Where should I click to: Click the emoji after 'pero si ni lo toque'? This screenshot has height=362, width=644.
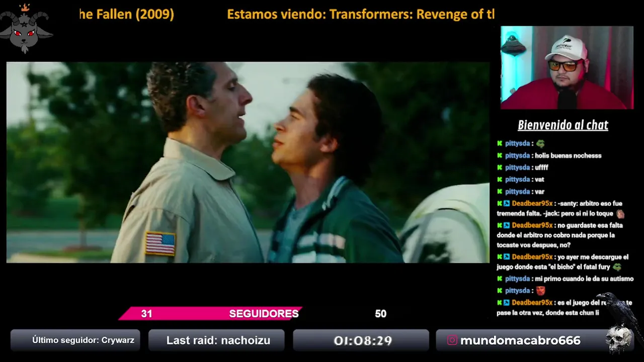(620, 214)
